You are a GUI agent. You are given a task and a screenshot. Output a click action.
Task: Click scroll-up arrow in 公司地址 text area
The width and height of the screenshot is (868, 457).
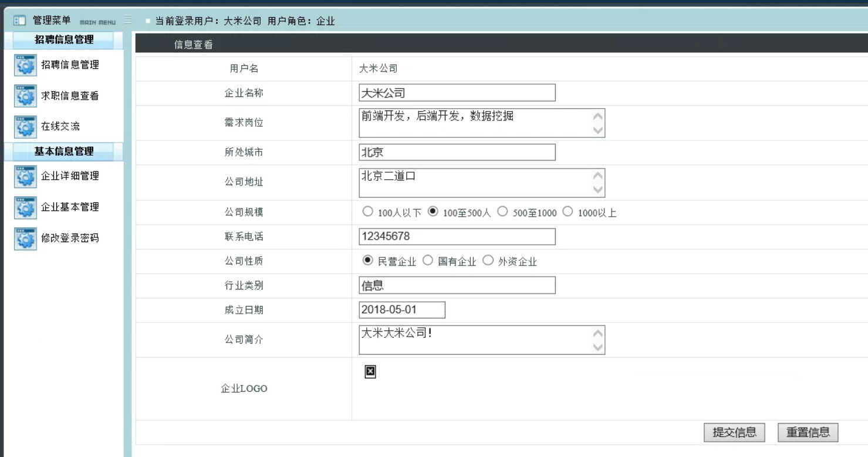pos(598,176)
